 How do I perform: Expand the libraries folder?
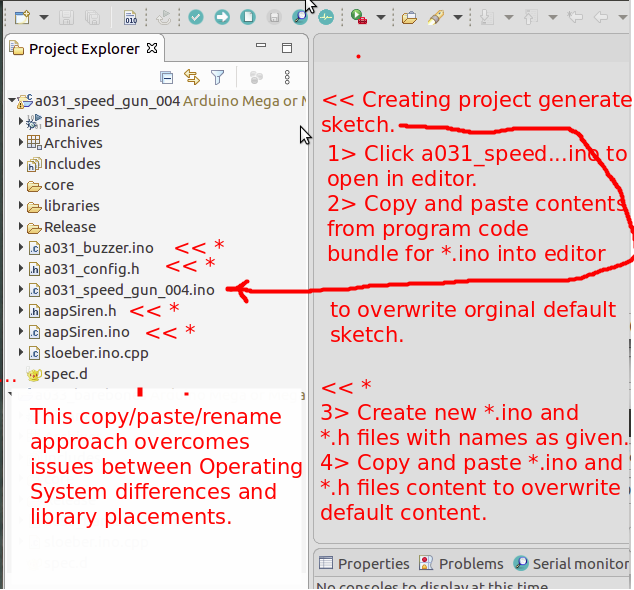click(x=21, y=206)
